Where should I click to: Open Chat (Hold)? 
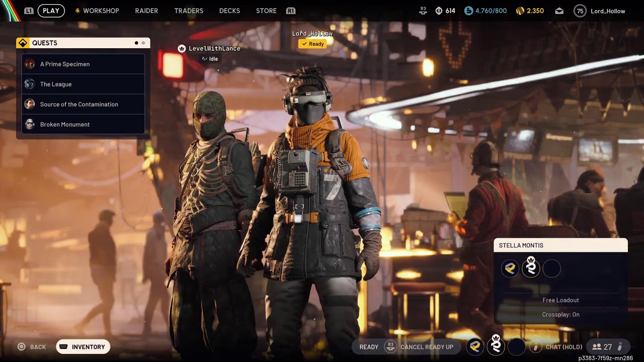564,347
